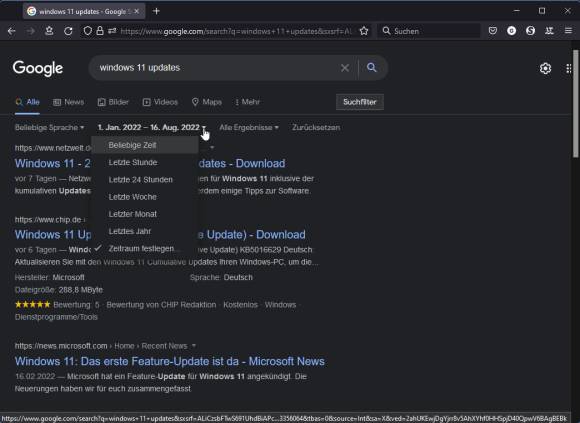Bookmark this page with star icon
The height and width of the screenshot is (423, 580).
click(364, 31)
